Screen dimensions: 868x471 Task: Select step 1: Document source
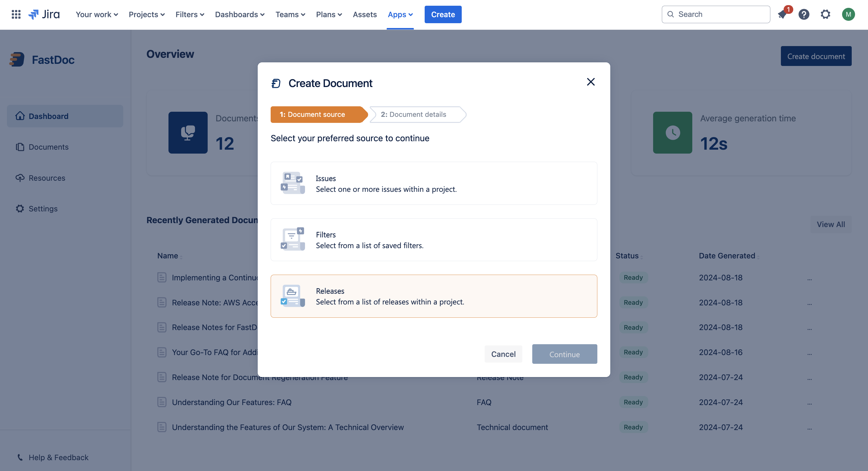[319, 114]
